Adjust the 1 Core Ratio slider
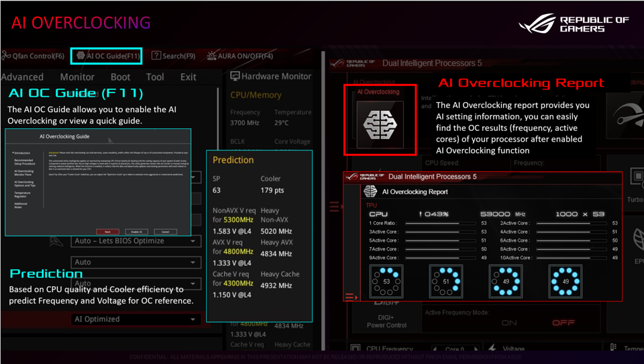This screenshot has height=364, width=644. [440, 224]
